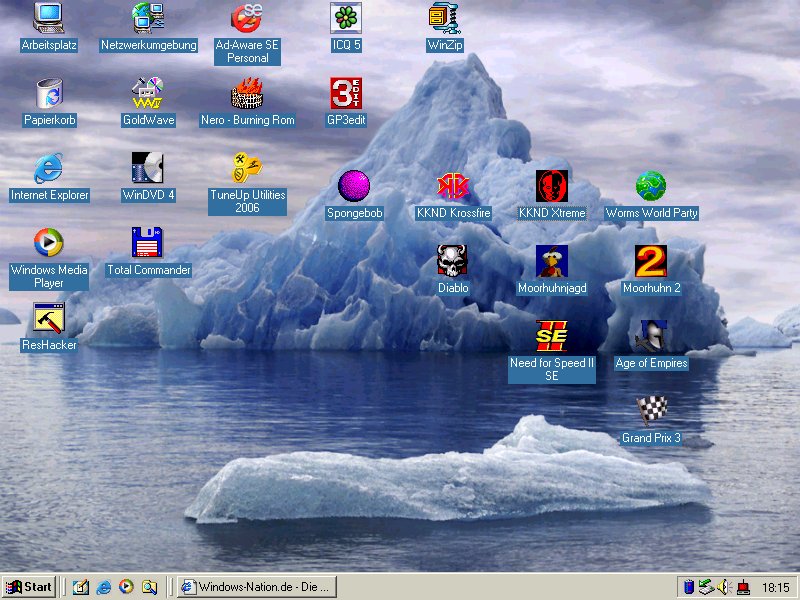Image resolution: width=800 pixels, height=600 pixels.
Task: Click the TuneUp Utilities 2006 icon
Action: (247, 168)
